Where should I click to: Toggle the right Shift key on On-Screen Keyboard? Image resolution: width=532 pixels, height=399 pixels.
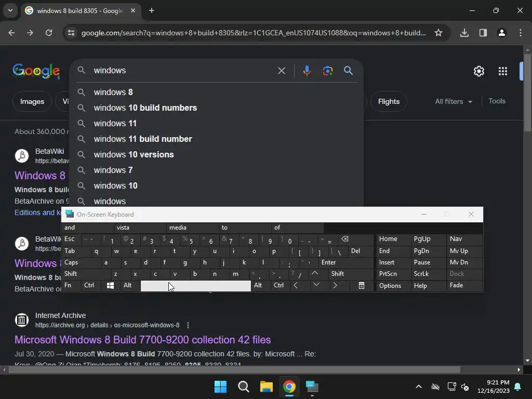tap(351, 274)
